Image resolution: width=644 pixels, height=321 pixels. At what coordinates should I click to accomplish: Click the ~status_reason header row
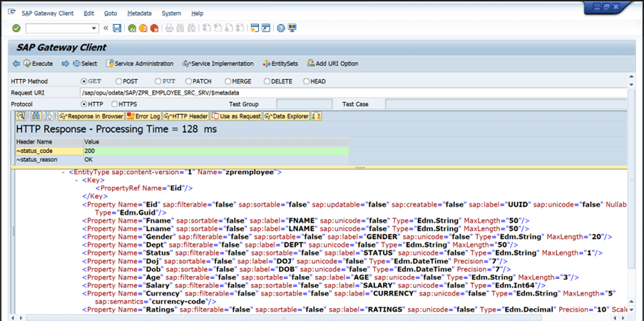coord(182,160)
